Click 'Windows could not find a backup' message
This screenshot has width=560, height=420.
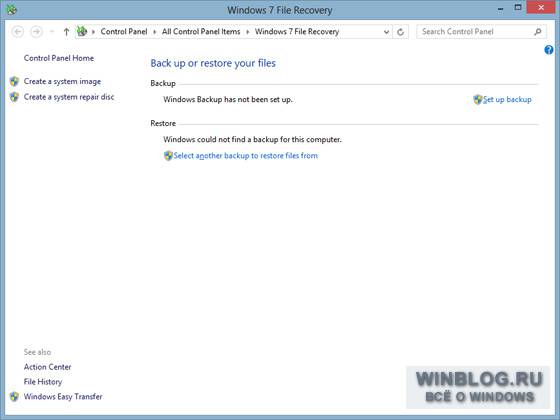pos(252,140)
